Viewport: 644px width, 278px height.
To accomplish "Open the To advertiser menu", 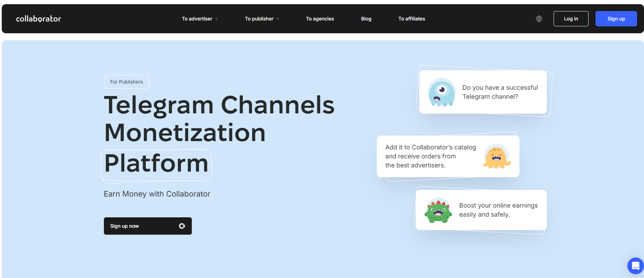I will (200, 19).
